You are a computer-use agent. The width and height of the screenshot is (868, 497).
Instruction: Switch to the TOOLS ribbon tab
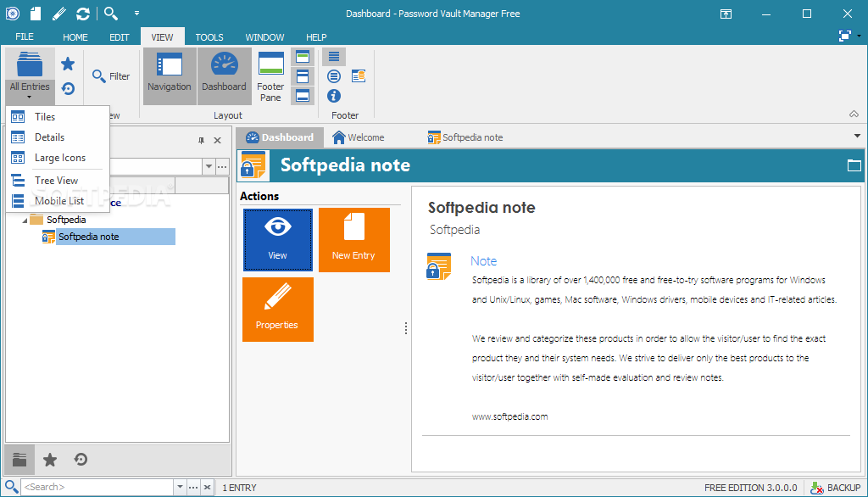tap(209, 37)
